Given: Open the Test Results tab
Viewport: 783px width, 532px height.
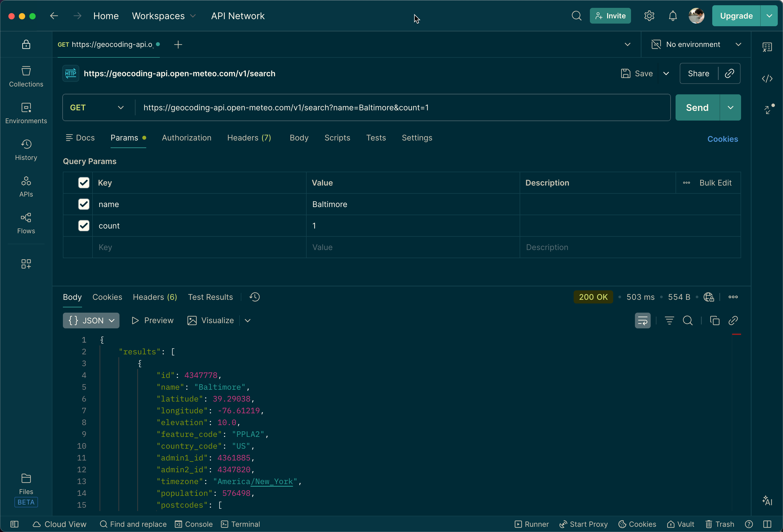Looking at the screenshot, I should pyautogui.click(x=210, y=297).
